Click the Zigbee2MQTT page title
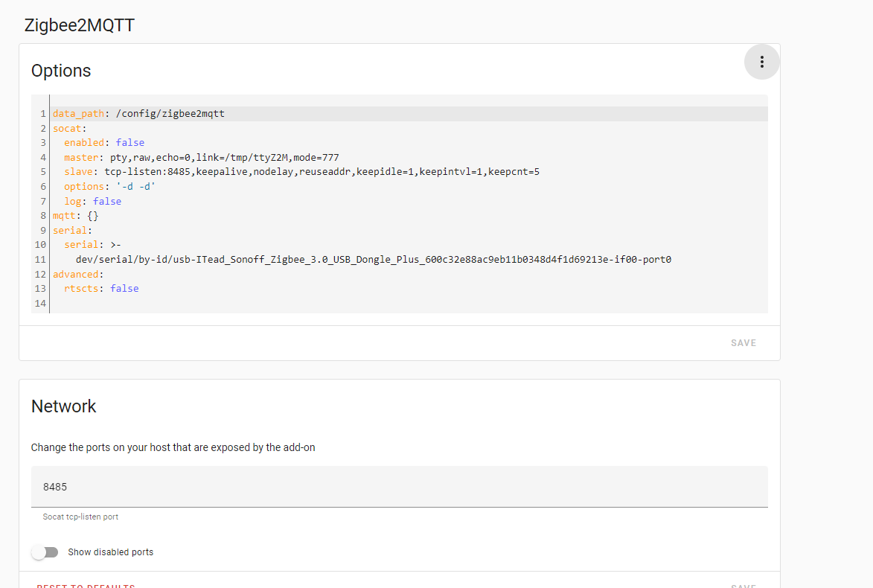Viewport: 873px width, 588px height. 80,25
